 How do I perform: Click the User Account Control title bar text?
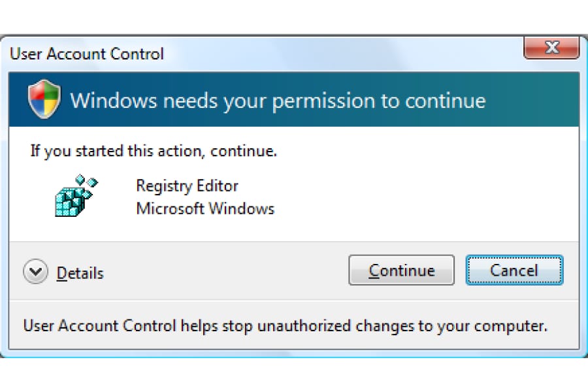pos(87,54)
